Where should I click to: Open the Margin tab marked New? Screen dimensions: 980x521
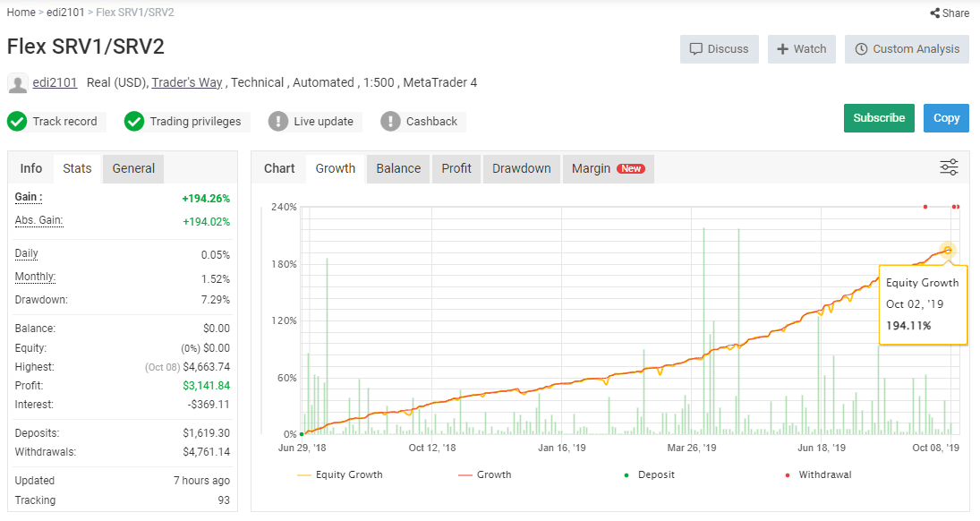(x=608, y=168)
